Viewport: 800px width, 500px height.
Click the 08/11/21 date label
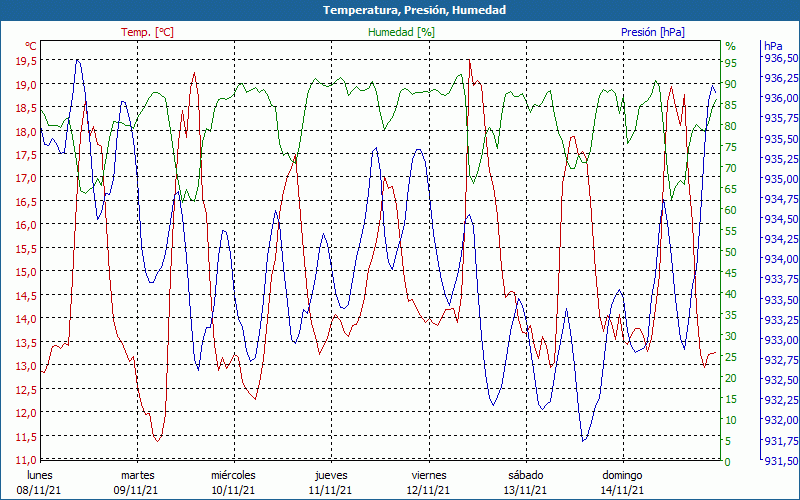click(x=39, y=491)
